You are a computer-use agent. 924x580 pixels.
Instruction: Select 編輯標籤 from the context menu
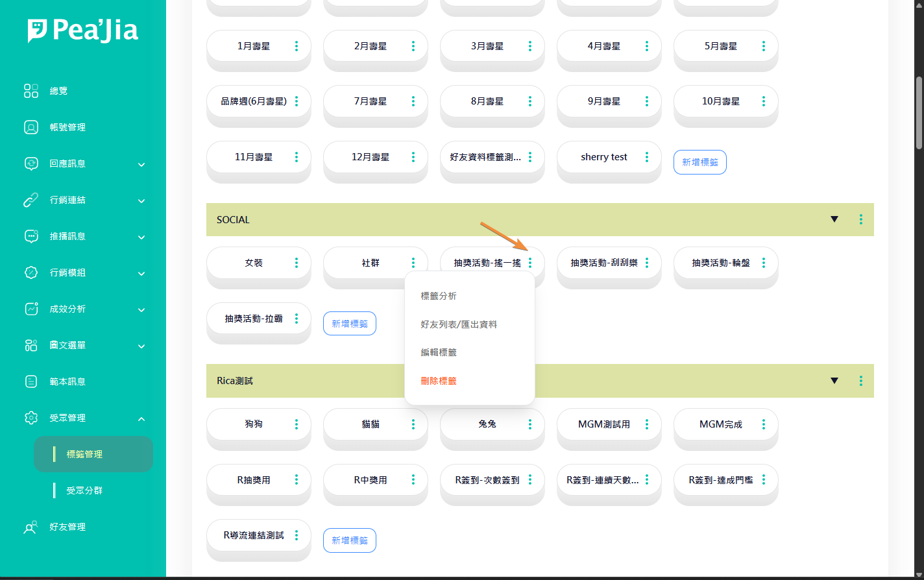click(439, 352)
